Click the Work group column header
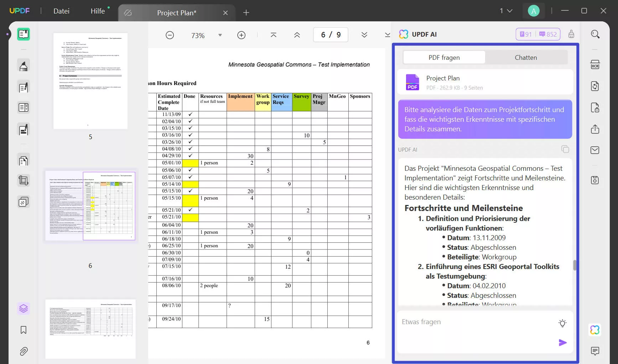This screenshot has height=364, width=618. click(263, 102)
